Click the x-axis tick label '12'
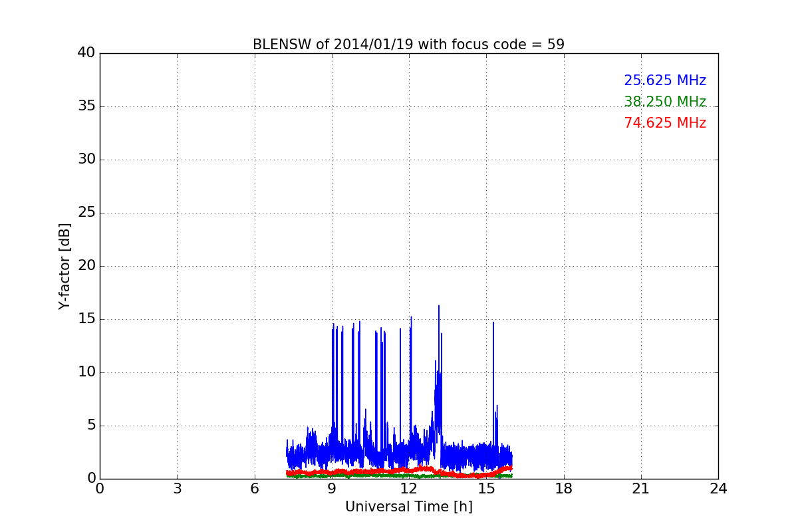This screenshot has height=532, width=798. pyautogui.click(x=409, y=489)
